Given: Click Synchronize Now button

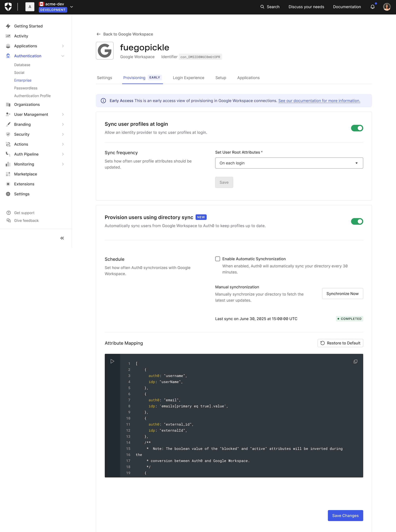Looking at the screenshot, I should click(x=342, y=294).
